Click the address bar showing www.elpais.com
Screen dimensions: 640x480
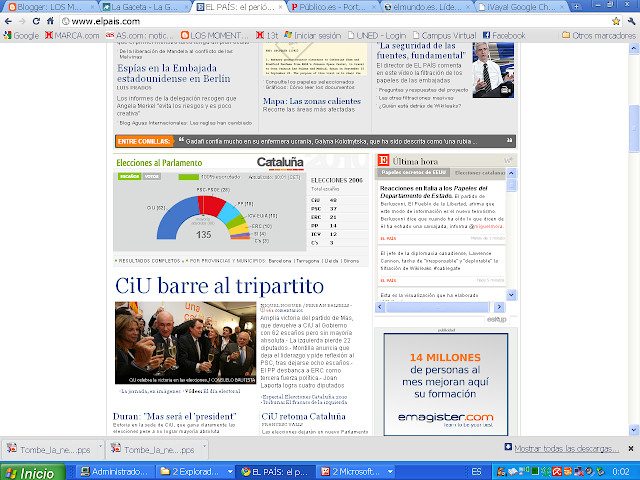pos(335,21)
